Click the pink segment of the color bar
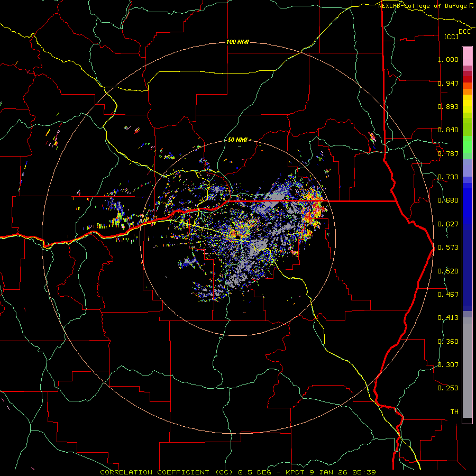 [x=467, y=57]
